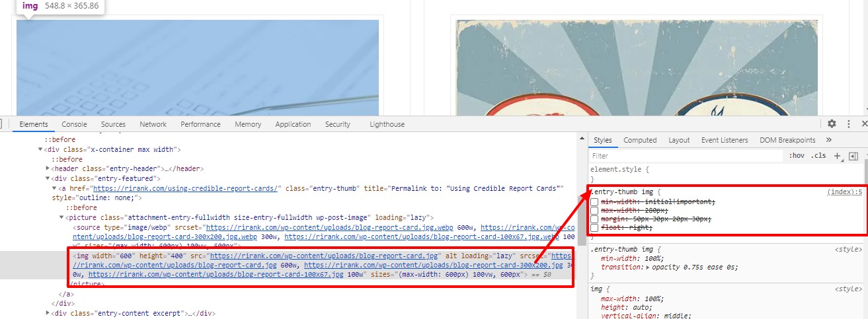Open the Network tab
868x319 pixels.
point(153,124)
